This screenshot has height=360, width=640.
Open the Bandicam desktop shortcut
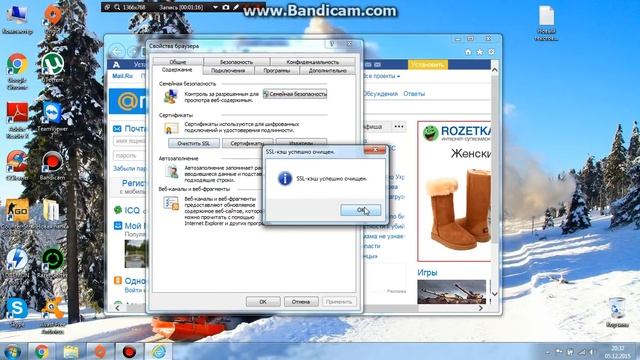(53, 166)
